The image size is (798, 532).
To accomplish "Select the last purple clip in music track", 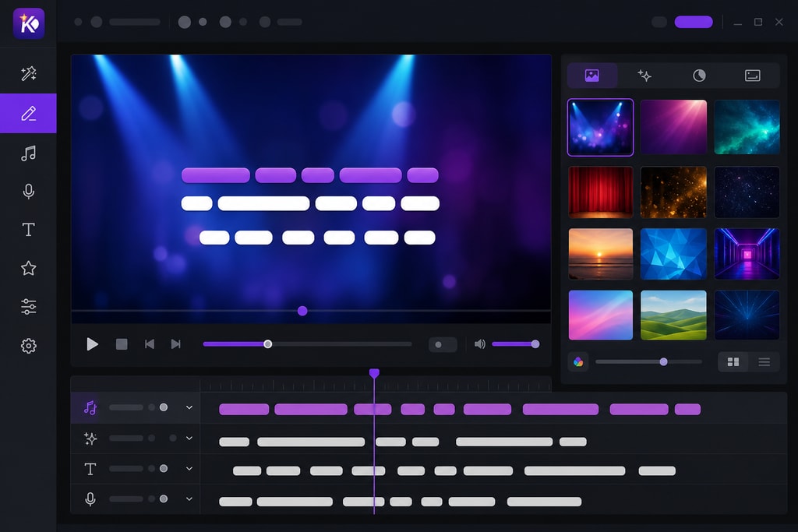I will click(x=687, y=410).
